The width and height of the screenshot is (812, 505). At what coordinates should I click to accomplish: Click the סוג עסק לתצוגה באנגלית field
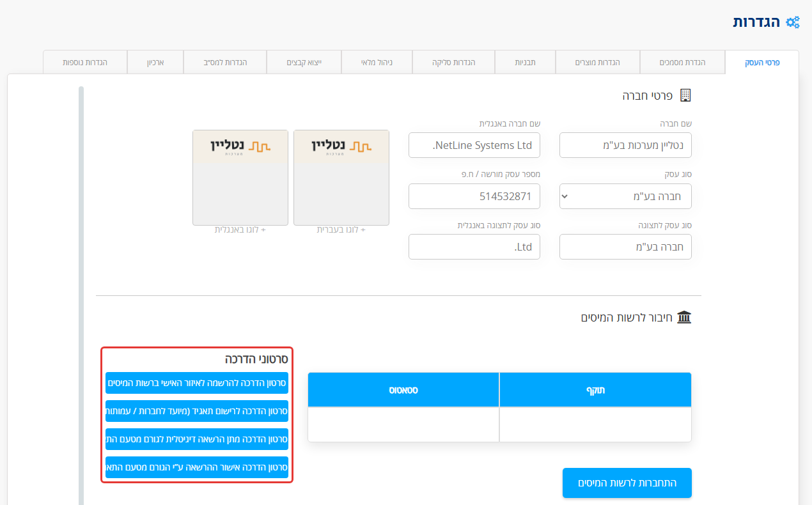pyautogui.click(x=474, y=247)
